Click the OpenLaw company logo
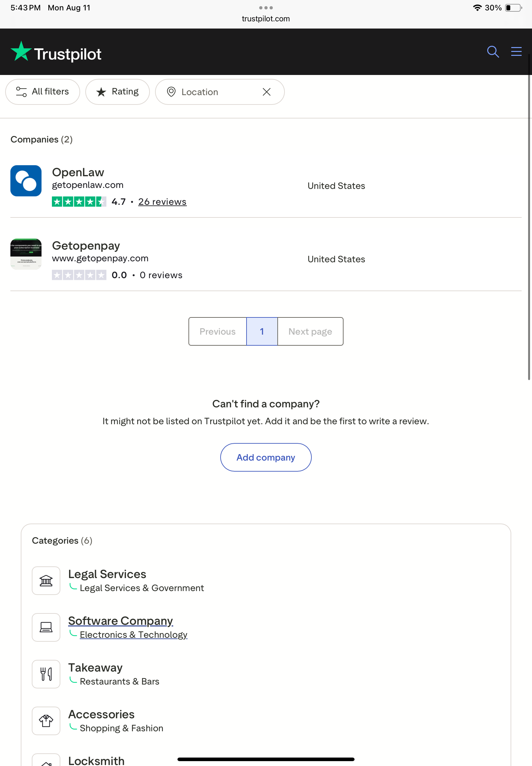 pos(26,181)
